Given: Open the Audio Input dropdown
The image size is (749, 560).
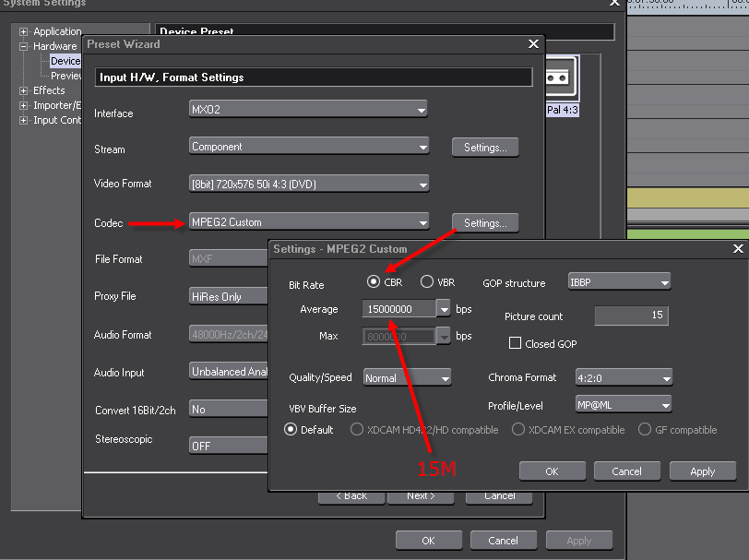Looking at the screenshot, I should [229, 371].
